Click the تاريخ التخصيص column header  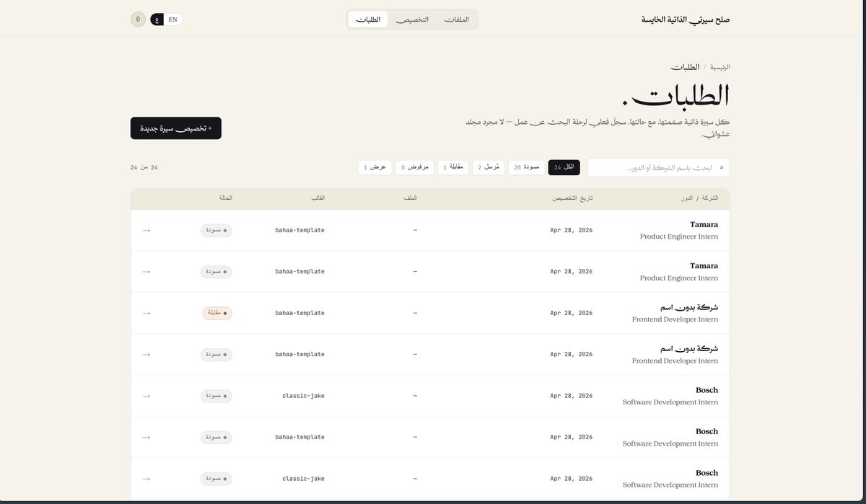[572, 198]
